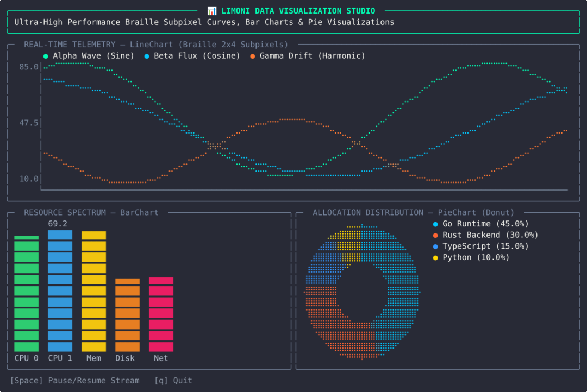The image size is (587, 392).
Task: Click the green Alpha Wave legend dot
Action: tap(46, 56)
